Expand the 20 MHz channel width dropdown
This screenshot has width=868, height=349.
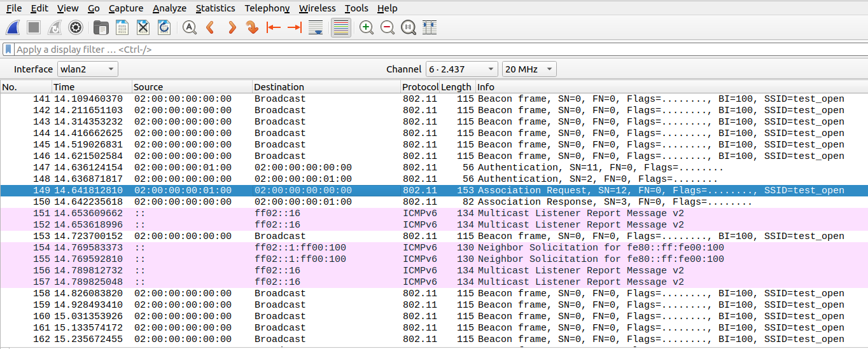click(x=529, y=69)
